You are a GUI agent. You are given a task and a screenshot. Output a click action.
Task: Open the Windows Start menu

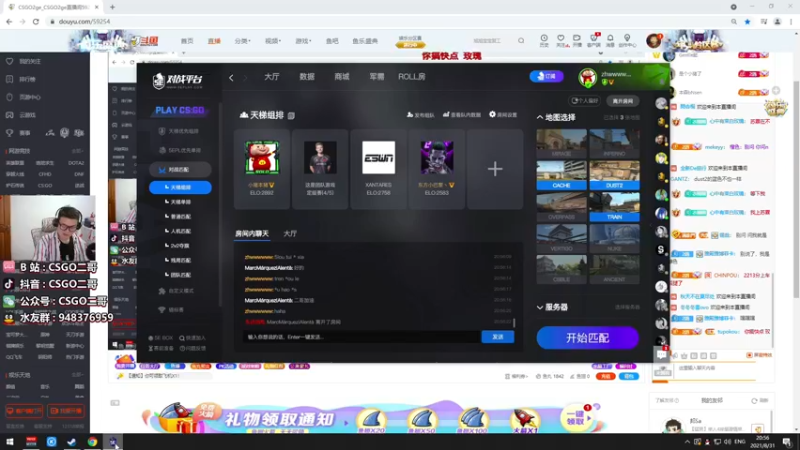(x=10, y=442)
